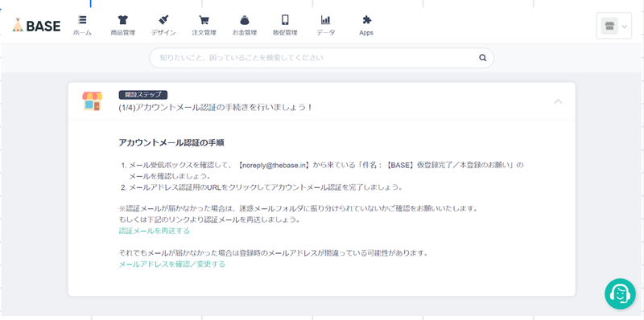Click the 認証メールを再送する link
The height and width of the screenshot is (320, 644).
pos(155,231)
